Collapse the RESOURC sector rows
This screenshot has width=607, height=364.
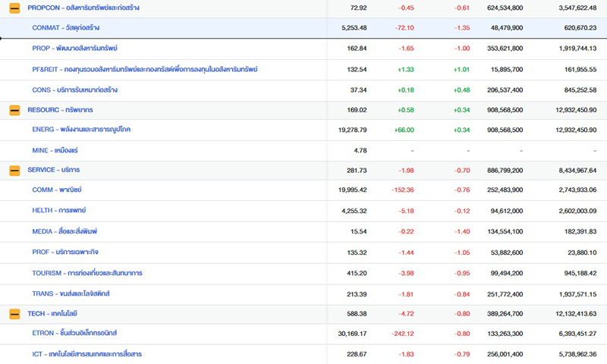point(14,110)
